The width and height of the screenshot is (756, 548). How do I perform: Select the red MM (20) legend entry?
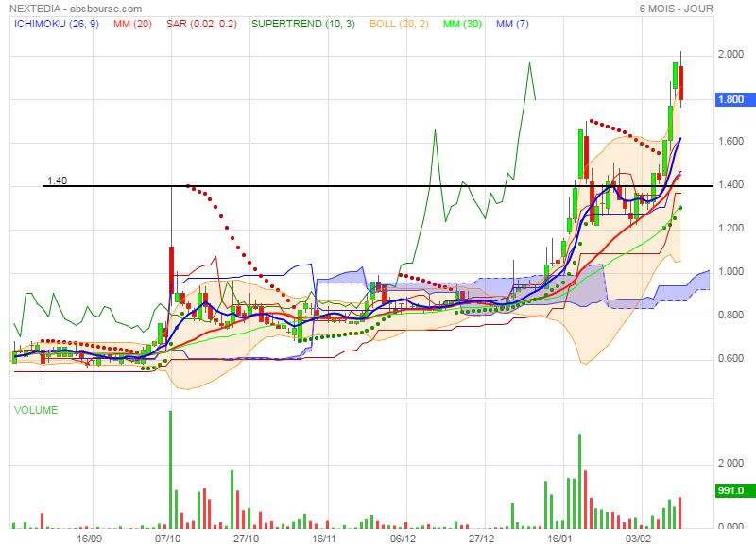[x=132, y=24]
